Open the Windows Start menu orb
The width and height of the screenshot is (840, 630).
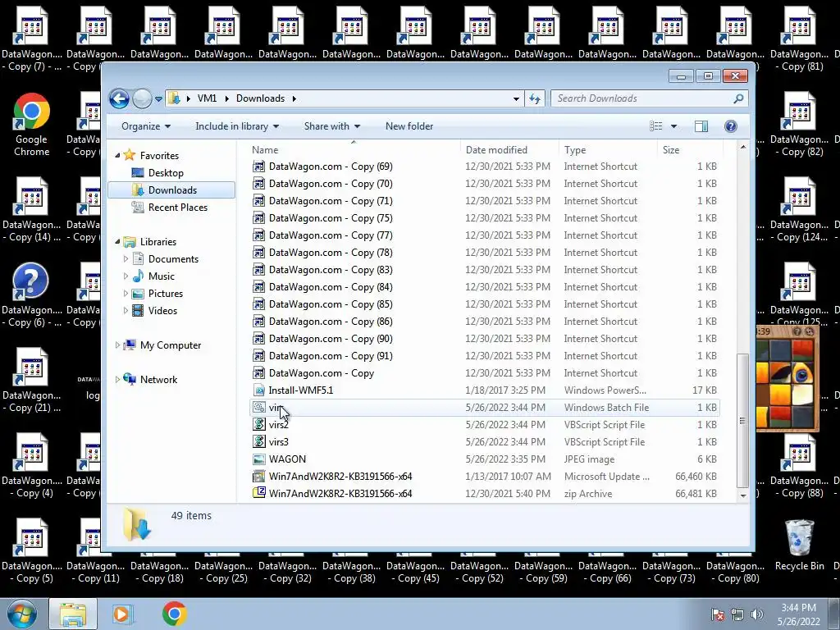(x=22, y=614)
